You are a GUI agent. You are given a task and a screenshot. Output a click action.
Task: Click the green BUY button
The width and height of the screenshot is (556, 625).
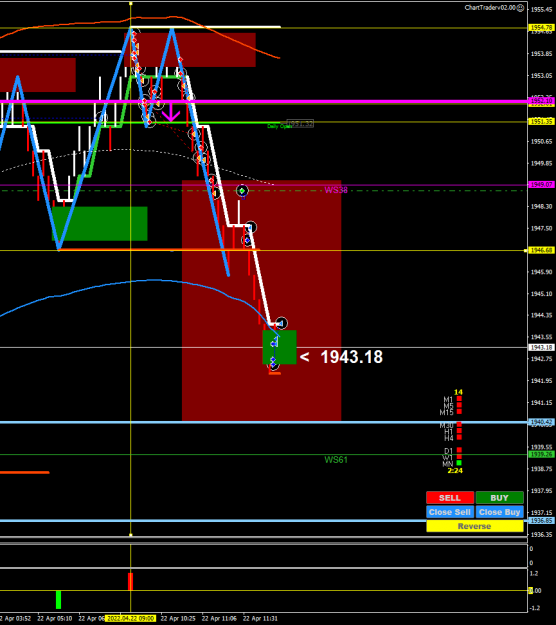tap(499, 497)
